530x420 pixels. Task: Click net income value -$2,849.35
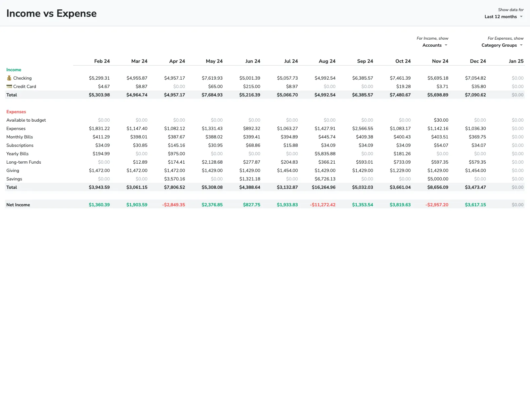pyautogui.click(x=174, y=205)
